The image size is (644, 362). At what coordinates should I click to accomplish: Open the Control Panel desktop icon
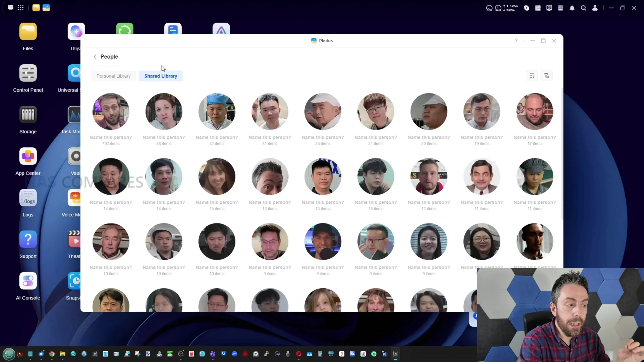point(28,73)
